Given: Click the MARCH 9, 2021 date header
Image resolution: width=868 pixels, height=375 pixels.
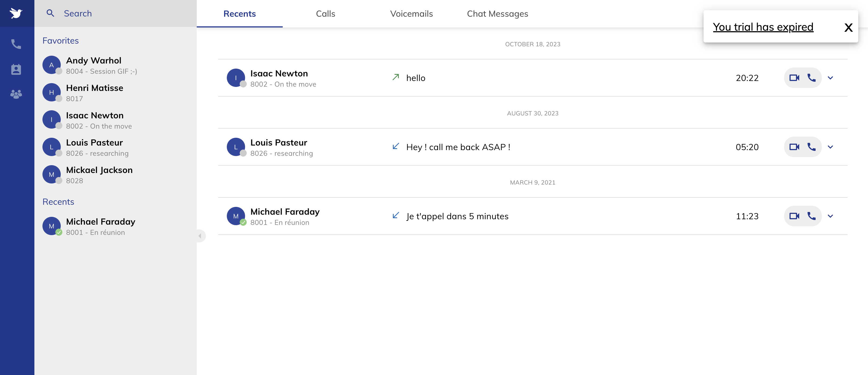Looking at the screenshot, I should 532,182.
